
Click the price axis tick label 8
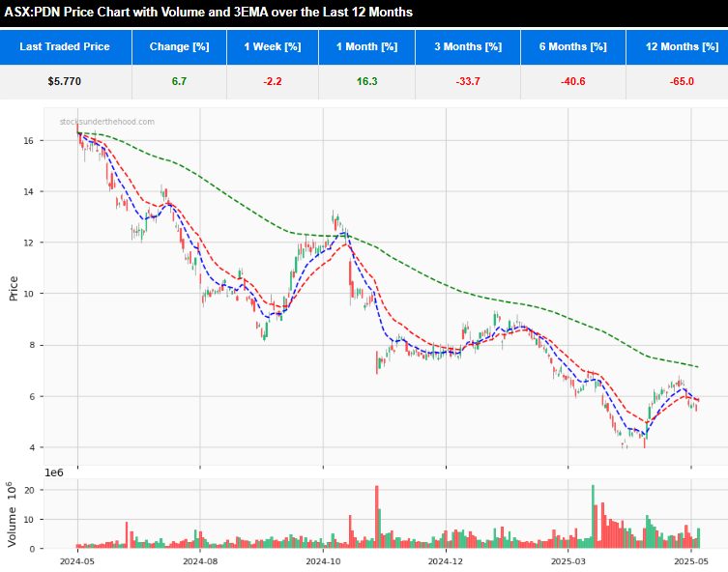(31, 346)
